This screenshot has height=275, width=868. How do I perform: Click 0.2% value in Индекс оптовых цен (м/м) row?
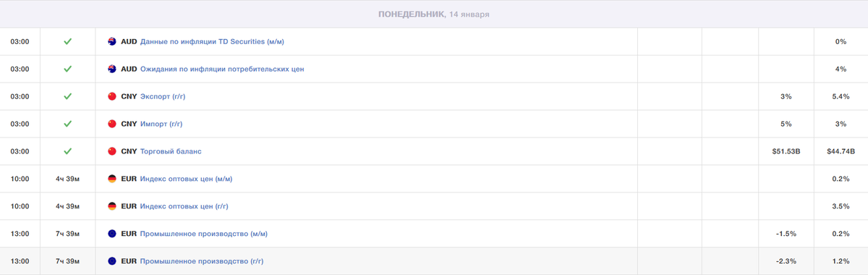click(x=841, y=179)
